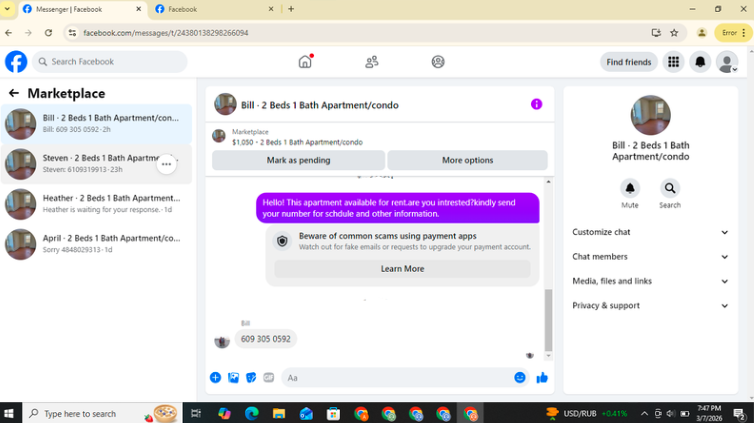
Task: Open Windows notification center icon
Action: click(740, 413)
